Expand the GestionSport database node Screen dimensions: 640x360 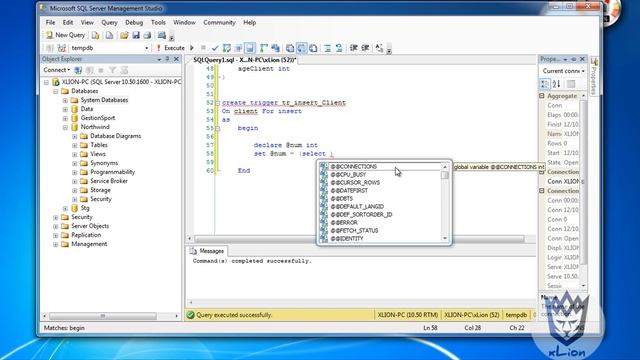(x=65, y=118)
